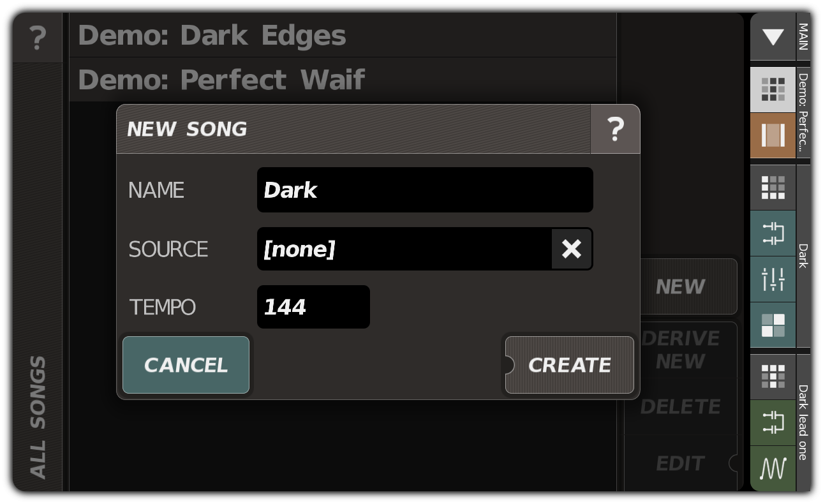
Task: Click the blocks icon at bottom of Dark section
Action: click(773, 325)
